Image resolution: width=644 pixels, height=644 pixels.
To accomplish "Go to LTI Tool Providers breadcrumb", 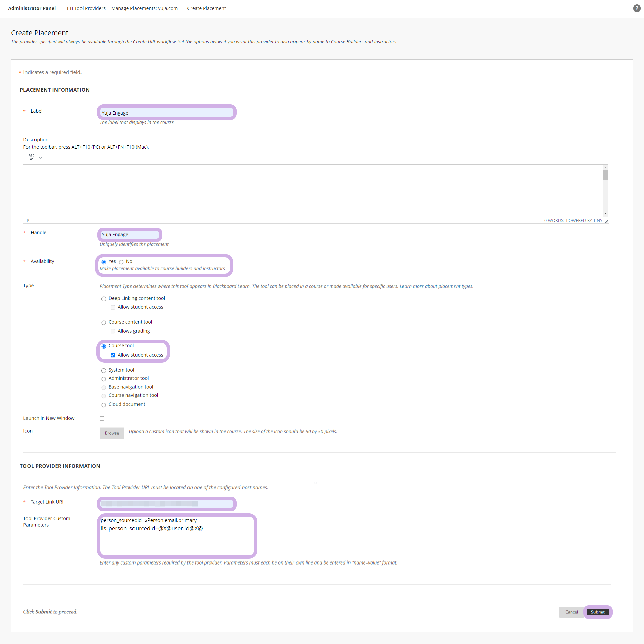I will (x=86, y=8).
